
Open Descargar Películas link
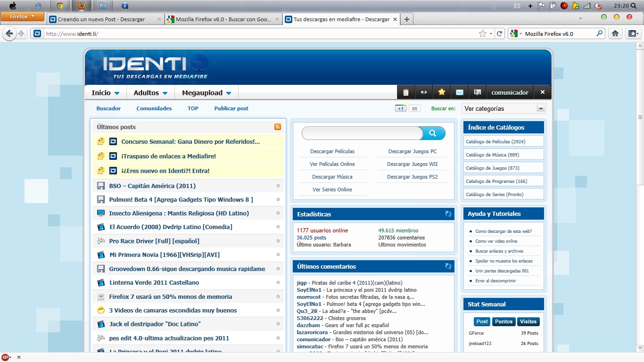point(332,151)
